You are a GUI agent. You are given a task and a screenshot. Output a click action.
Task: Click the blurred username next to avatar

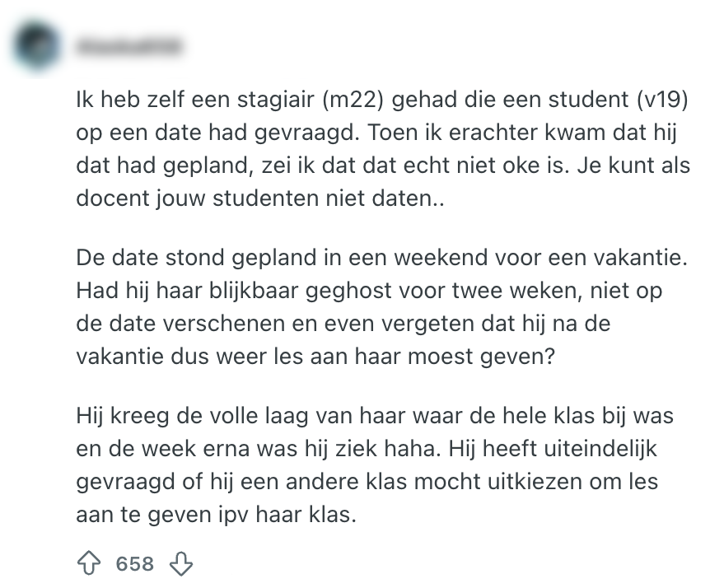click(x=129, y=47)
